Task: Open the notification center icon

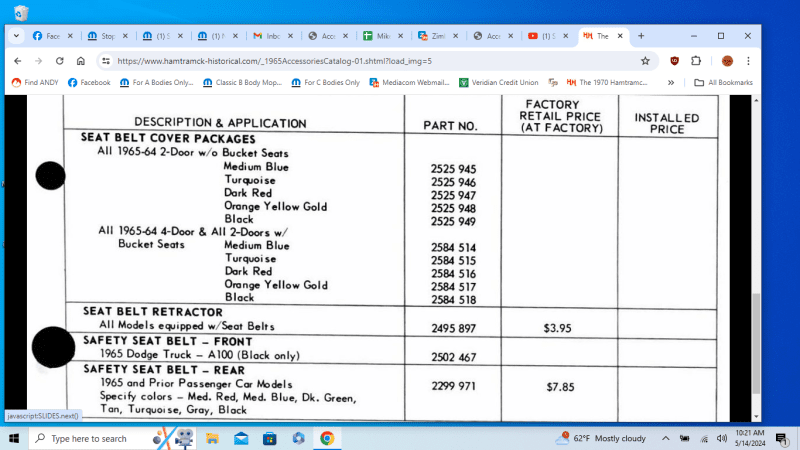Action: (x=781, y=438)
